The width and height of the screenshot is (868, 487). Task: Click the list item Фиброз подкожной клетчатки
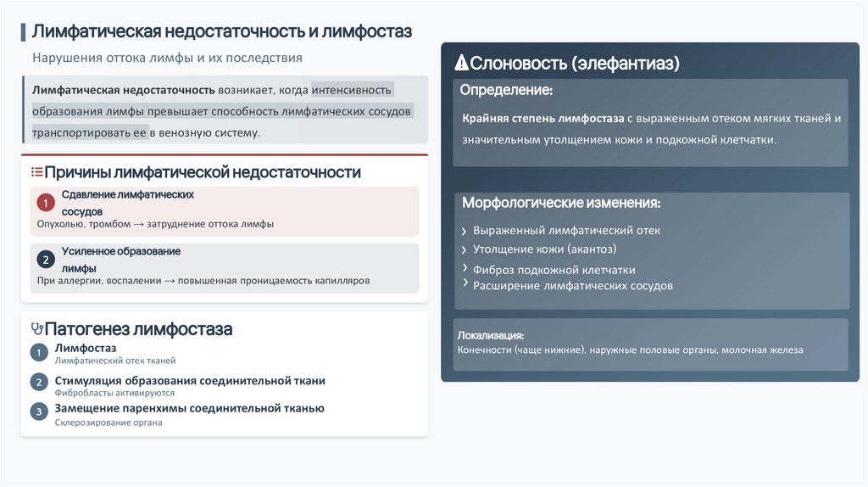[x=554, y=270]
